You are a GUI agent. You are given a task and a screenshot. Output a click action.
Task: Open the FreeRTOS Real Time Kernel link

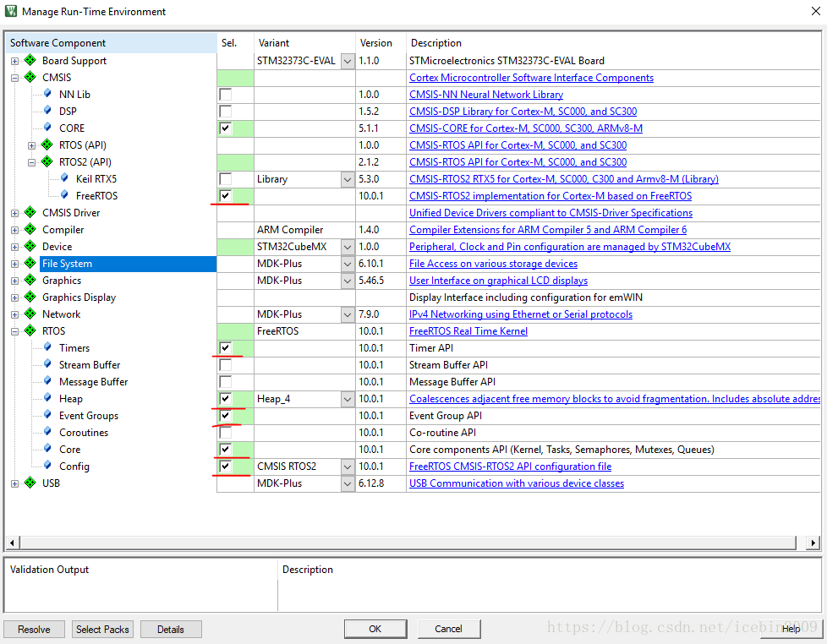point(468,331)
